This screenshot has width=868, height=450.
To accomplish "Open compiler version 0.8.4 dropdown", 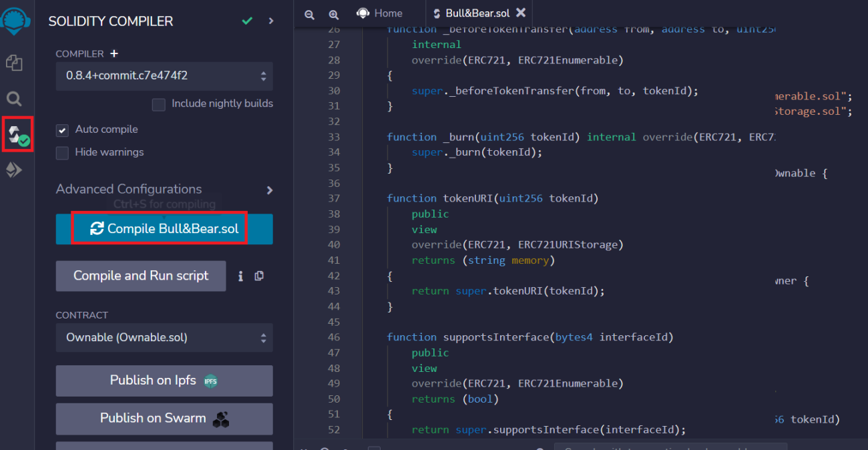I will coord(164,76).
